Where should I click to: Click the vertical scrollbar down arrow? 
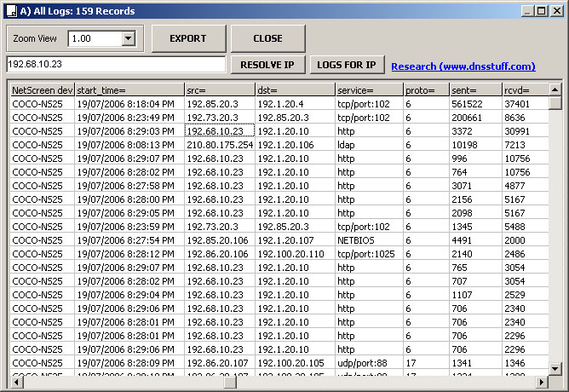tap(555, 369)
